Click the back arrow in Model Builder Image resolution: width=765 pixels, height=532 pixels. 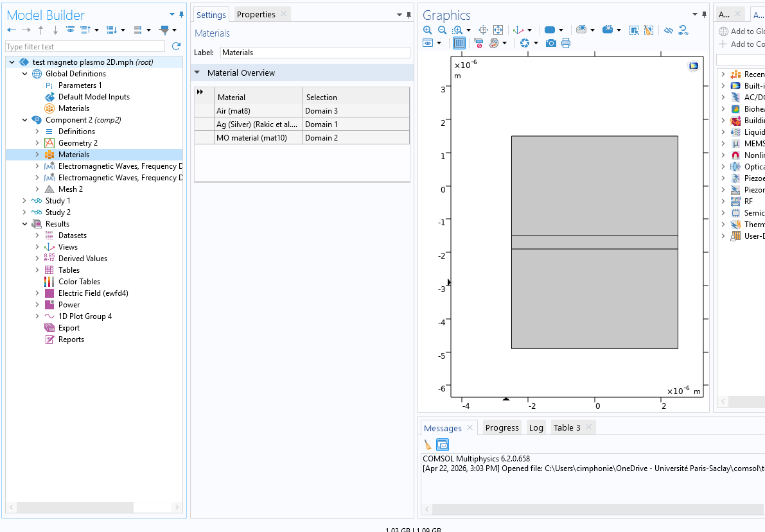click(x=12, y=30)
